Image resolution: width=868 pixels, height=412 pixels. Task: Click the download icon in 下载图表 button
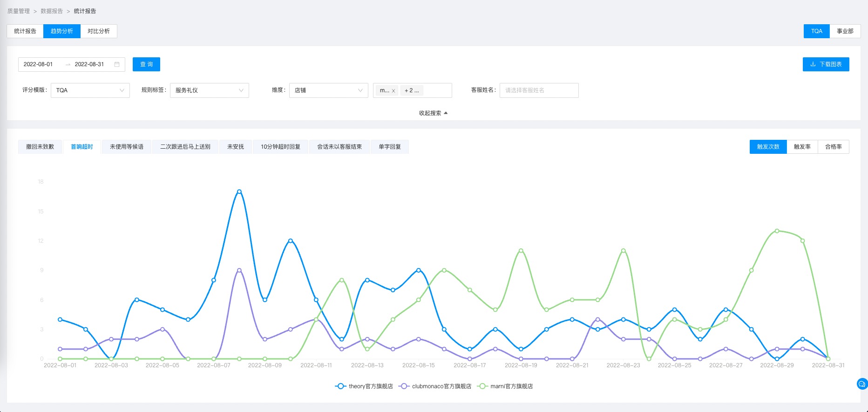pyautogui.click(x=813, y=64)
